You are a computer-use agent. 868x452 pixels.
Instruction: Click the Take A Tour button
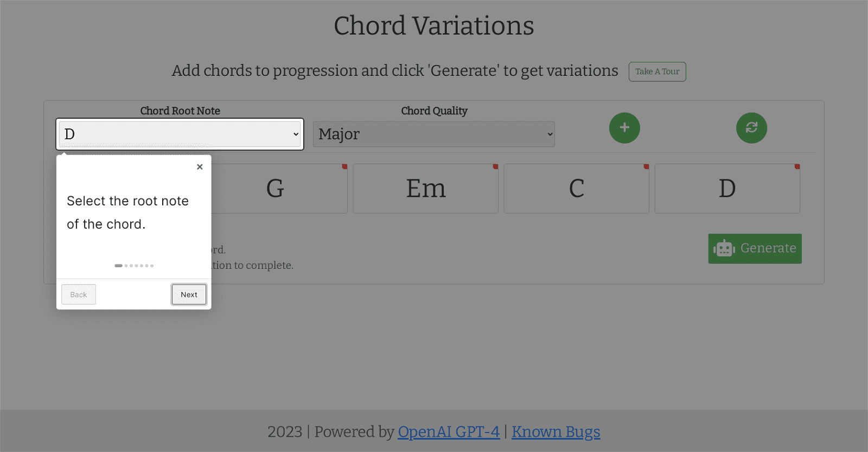pyautogui.click(x=656, y=71)
